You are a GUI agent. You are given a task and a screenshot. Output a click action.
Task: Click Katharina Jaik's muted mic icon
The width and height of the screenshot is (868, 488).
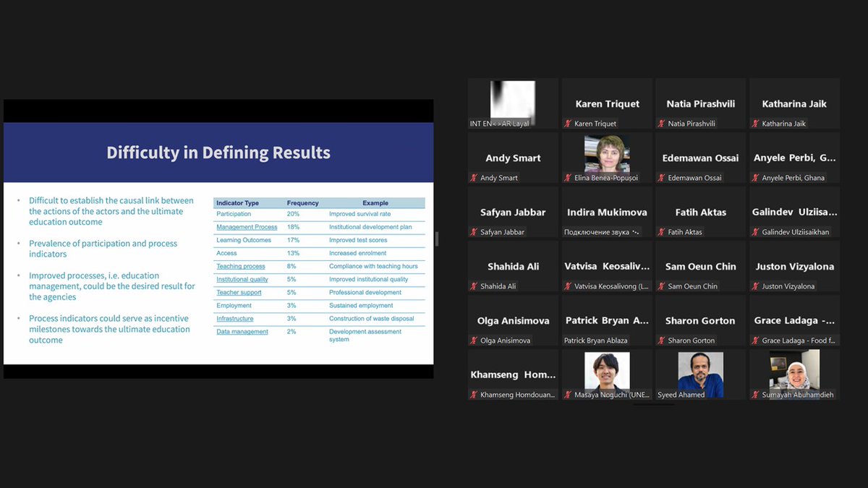coord(756,124)
